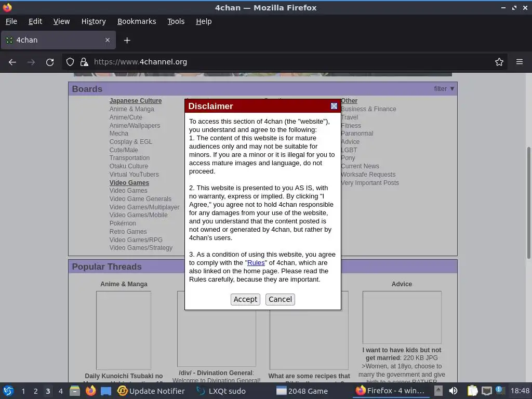Open the Virtual YouTubers board link
Screen dimensions: 532x399
[134, 175]
